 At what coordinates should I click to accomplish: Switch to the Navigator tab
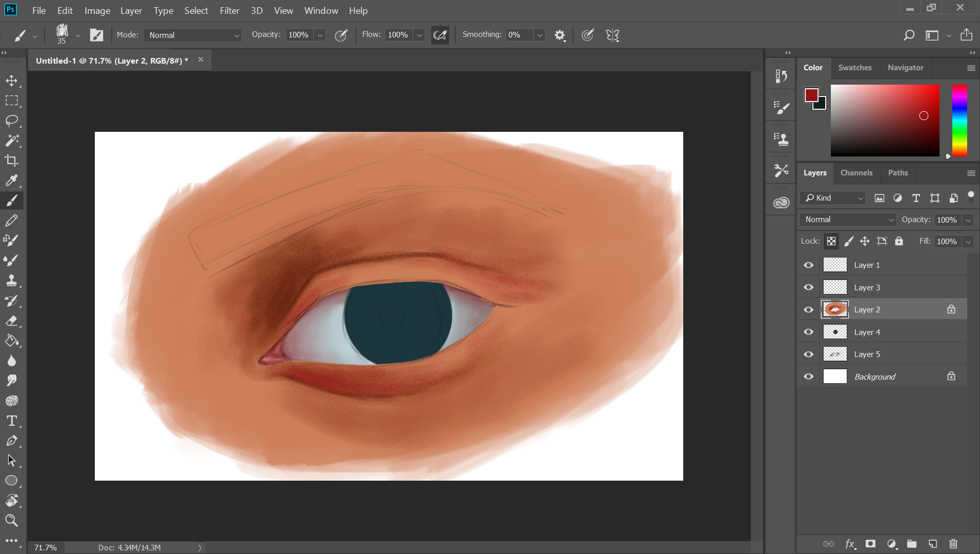coord(906,68)
